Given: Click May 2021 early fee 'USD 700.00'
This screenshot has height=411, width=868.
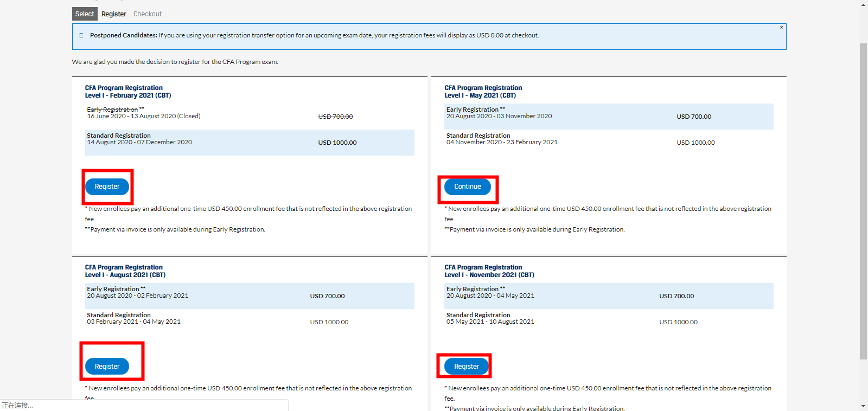Looking at the screenshot, I should click(694, 117).
